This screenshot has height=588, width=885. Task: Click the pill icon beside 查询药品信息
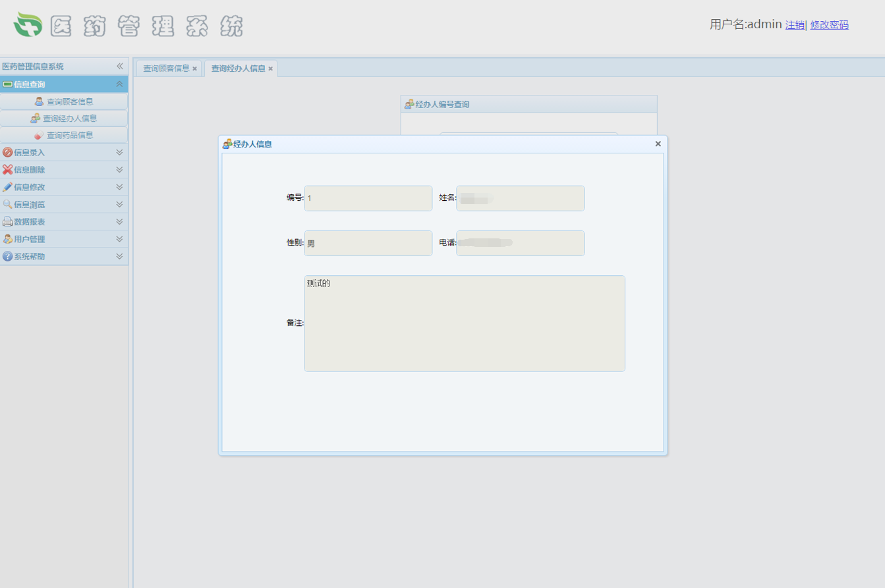(39, 135)
